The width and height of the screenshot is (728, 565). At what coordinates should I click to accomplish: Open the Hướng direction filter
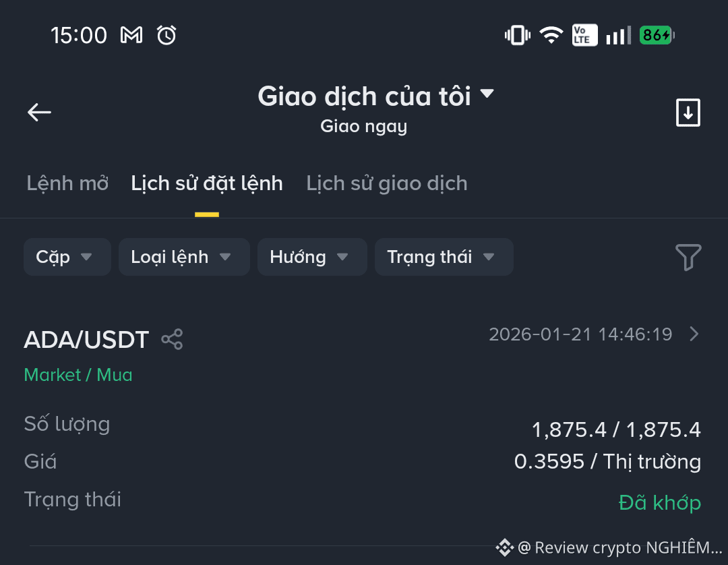click(x=311, y=257)
